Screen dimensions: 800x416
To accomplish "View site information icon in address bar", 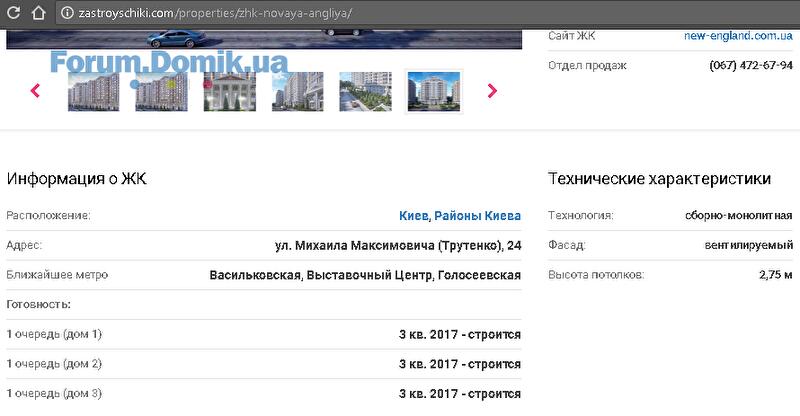I will click(x=67, y=13).
